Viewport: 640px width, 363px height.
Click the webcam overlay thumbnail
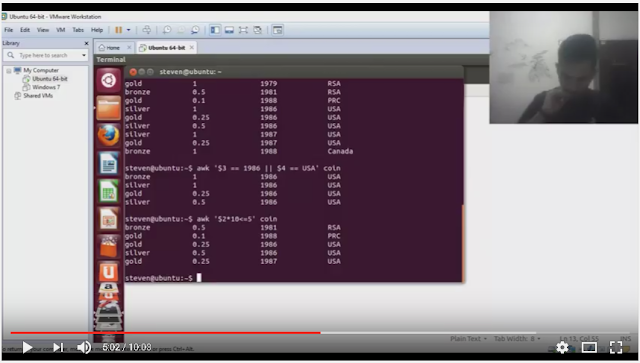[564, 67]
